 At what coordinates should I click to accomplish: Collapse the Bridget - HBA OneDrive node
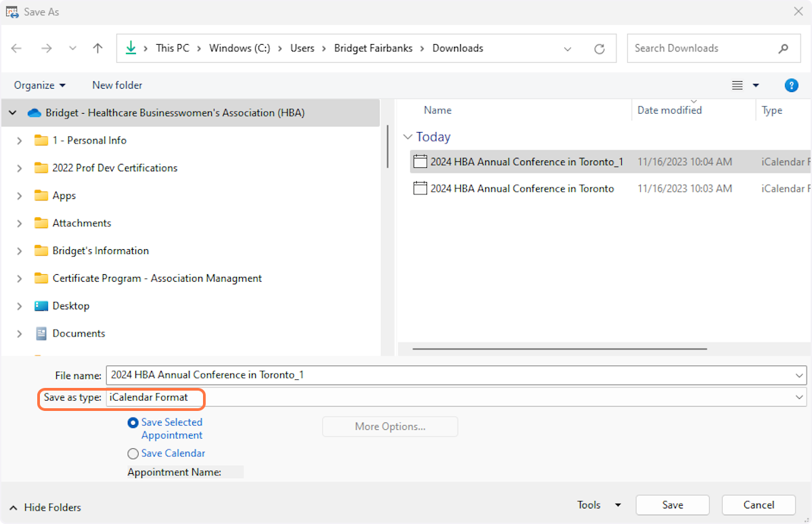13,113
